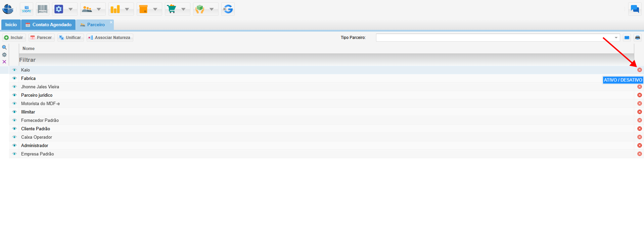Click the eye icon beside Cliente Padrão
This screenshot has height=231, width=644.
pos(14,129)
